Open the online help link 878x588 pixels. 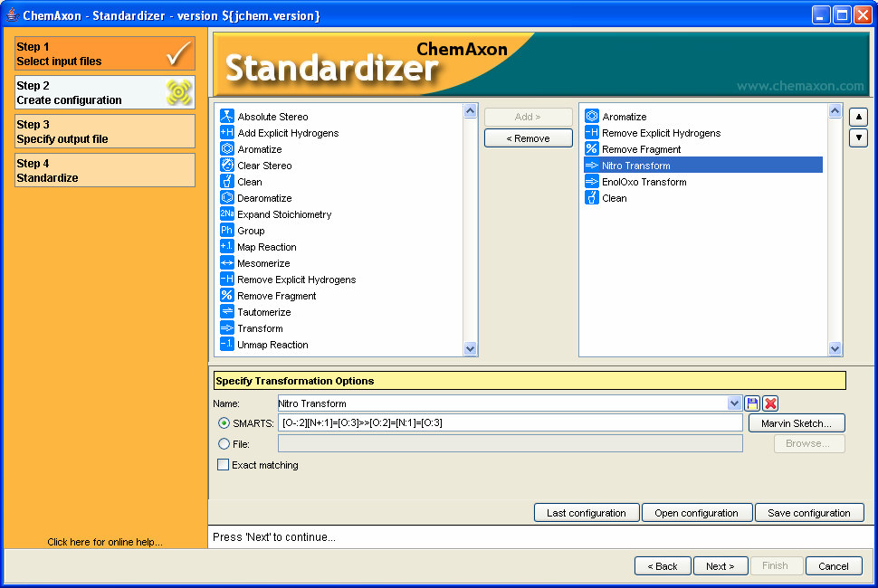coord(105,542)
